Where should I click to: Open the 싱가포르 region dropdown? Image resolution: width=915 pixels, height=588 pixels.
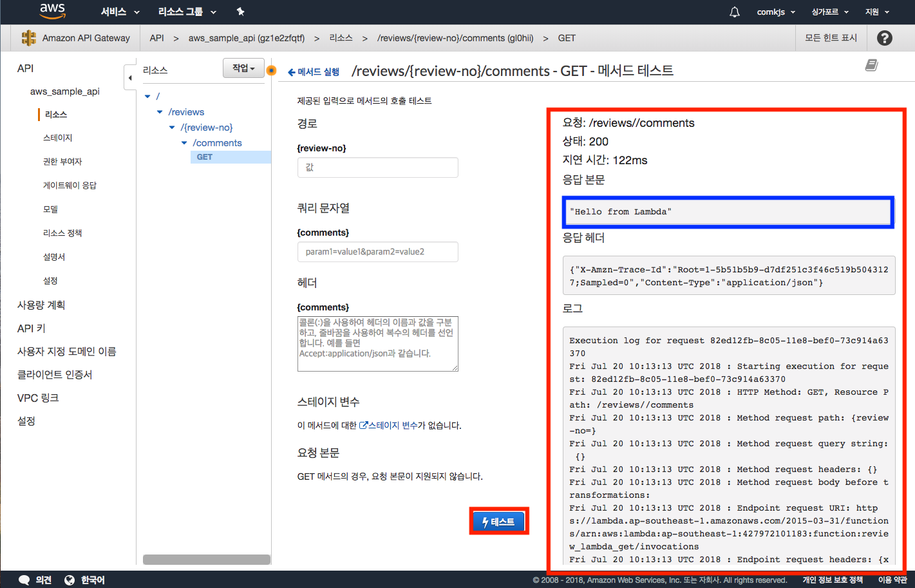[x=829, y=12]
